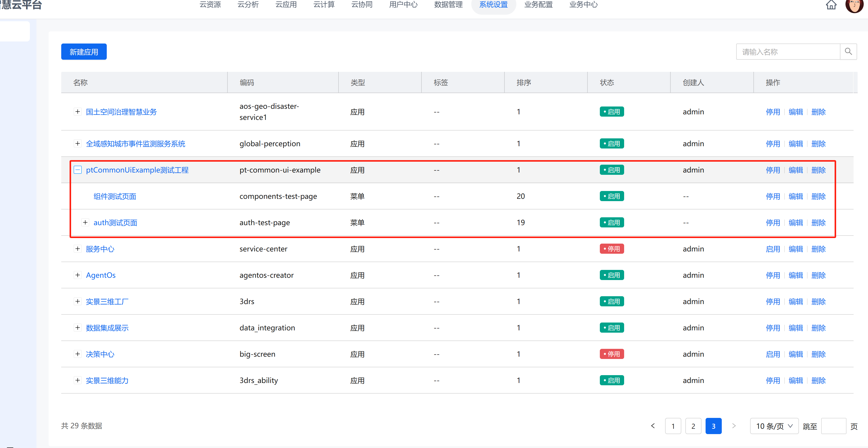This screenshot has height=448, width=868.
Task: Click the search magnifier icon
Action: click(x=848, y=52)
